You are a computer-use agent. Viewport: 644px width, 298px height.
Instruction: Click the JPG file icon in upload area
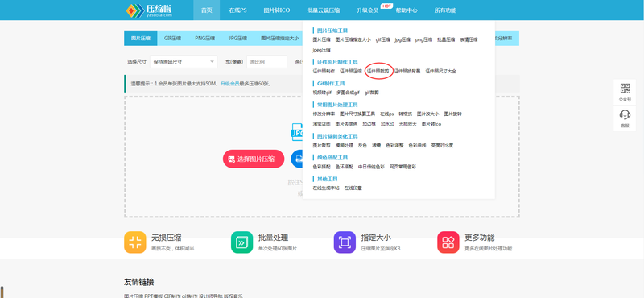coord(297,132)
